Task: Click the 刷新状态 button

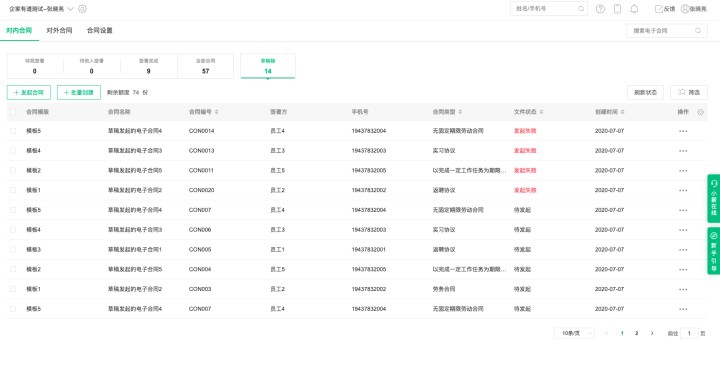Action: tap(645, 92)
